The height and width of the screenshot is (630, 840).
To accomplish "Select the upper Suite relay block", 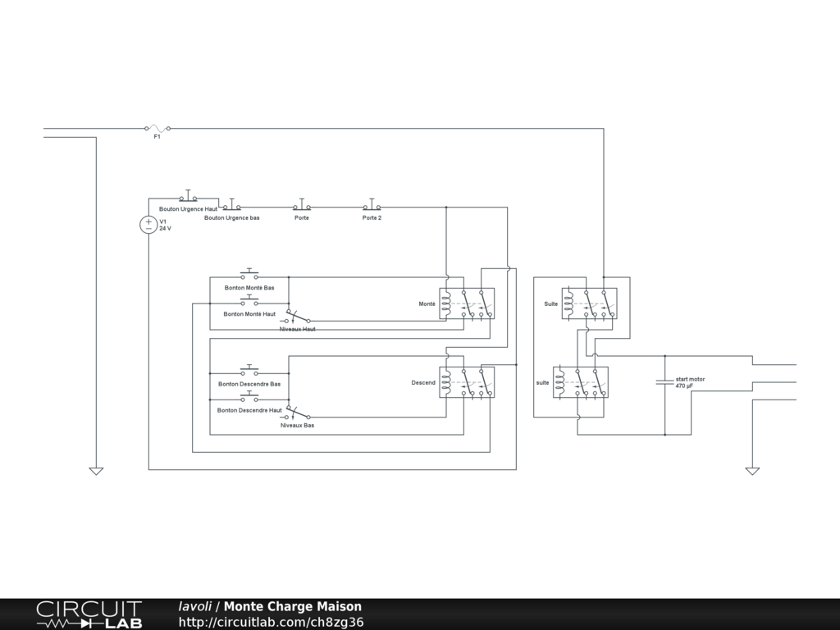I will tap(589, 304).
